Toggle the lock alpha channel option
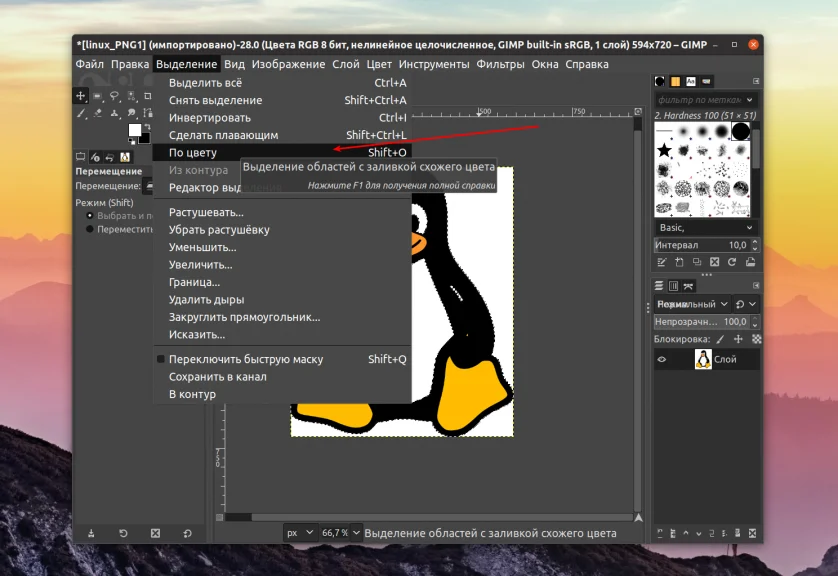This screenshot has width=838, height=576. [x=756, y=339]
